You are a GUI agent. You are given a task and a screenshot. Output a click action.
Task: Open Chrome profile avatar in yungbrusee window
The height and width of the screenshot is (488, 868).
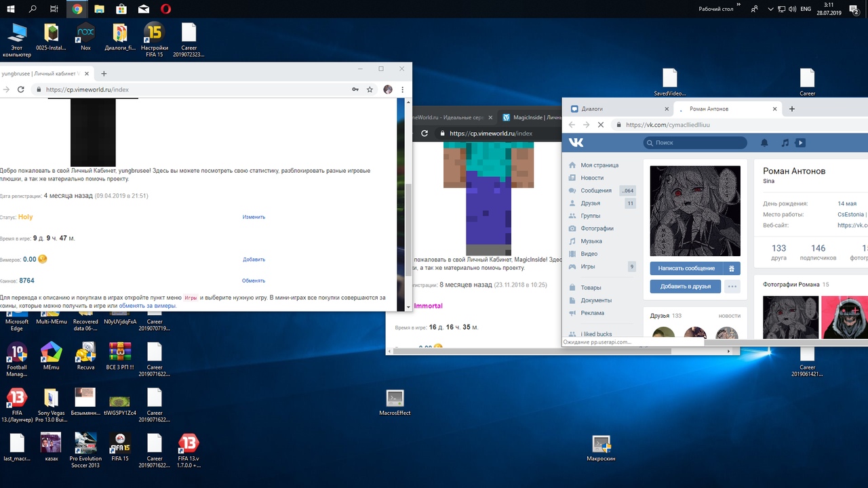tap(388, 89)
